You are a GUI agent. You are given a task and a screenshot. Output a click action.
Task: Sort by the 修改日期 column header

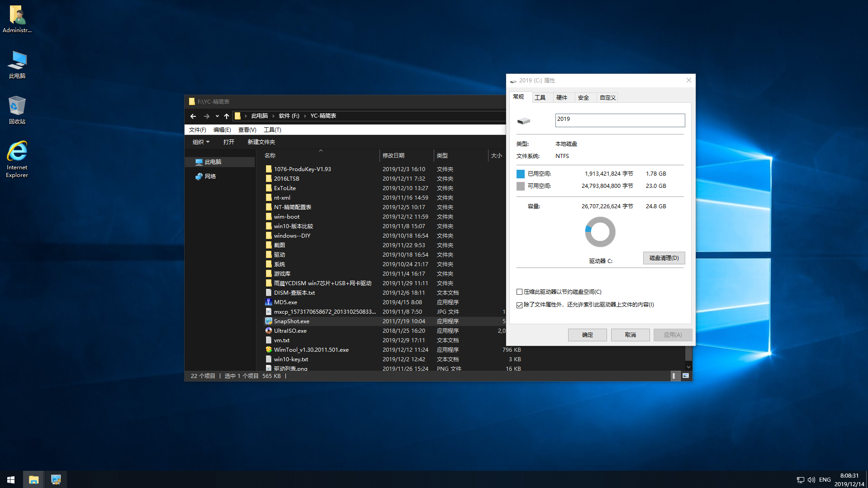tap(406, 155)
